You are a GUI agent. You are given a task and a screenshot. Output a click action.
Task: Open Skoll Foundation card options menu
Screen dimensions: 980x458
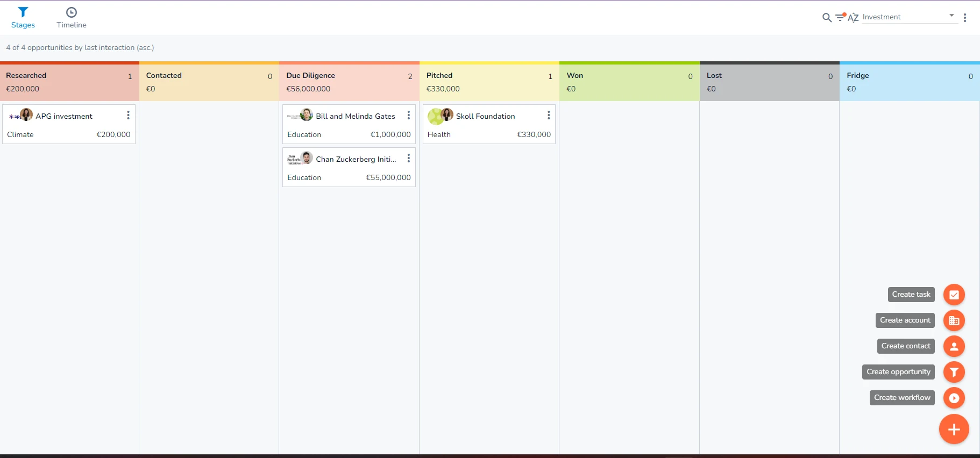[x=548, y=115]
